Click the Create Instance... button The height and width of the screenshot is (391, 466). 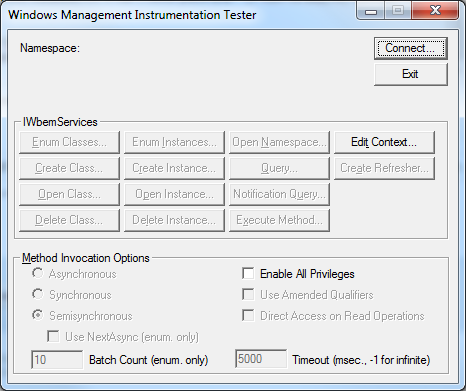pyautogui.click(x=174, y=168)
